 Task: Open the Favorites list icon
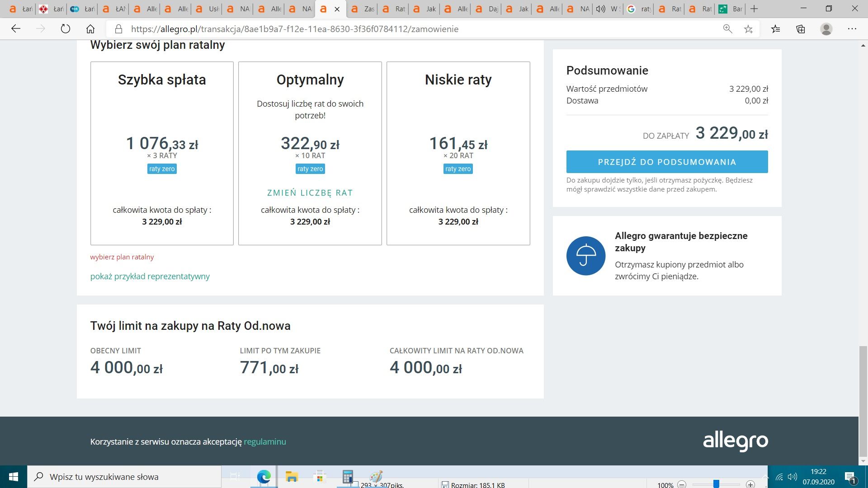point(776,29)
